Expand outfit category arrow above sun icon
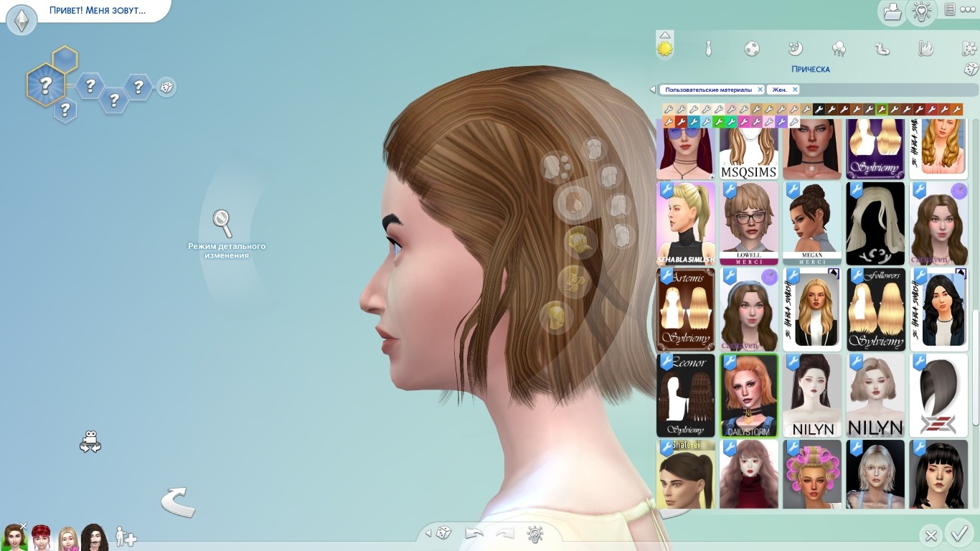980x551 pixels. point(665,34)
